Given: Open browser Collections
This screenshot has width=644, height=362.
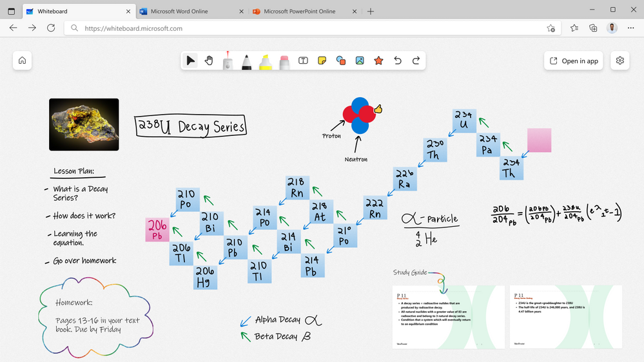Looking at the screenshot, I should tap(593, 28).
